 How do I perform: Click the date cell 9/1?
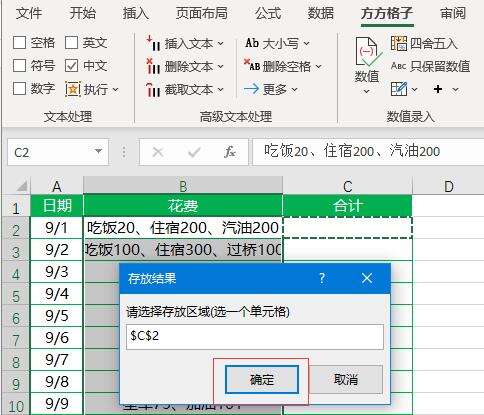click(x=57, y=228)
